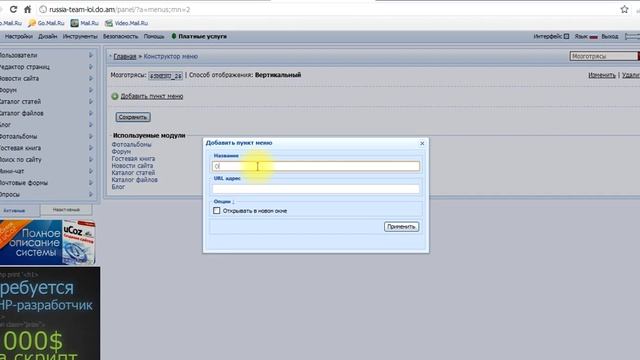Click Новости сайта in Используемые модули list

click(132, 166)
